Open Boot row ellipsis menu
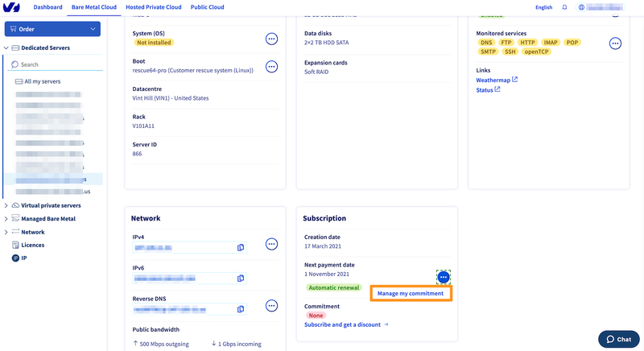 coord(271,67)
